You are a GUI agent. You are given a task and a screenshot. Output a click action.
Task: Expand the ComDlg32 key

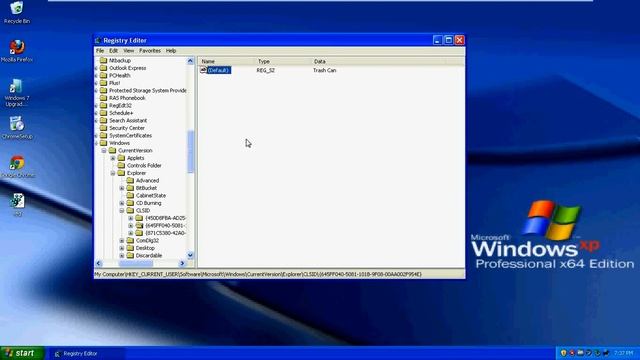pos(122,241)
